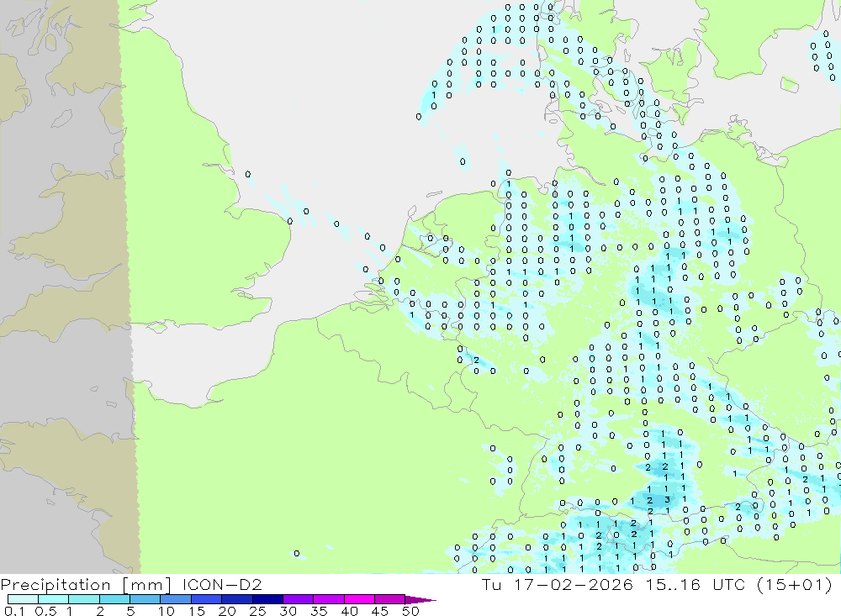Screen dimensions: 841x616
Task: Click the "Precipitation [mm]" title text
Action: point(85,585)
